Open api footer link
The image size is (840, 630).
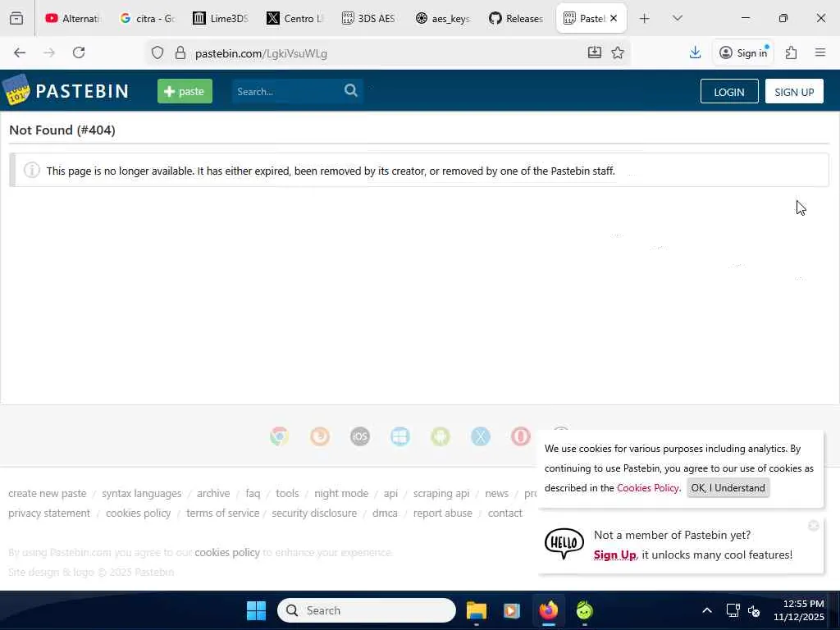[390, 493]
